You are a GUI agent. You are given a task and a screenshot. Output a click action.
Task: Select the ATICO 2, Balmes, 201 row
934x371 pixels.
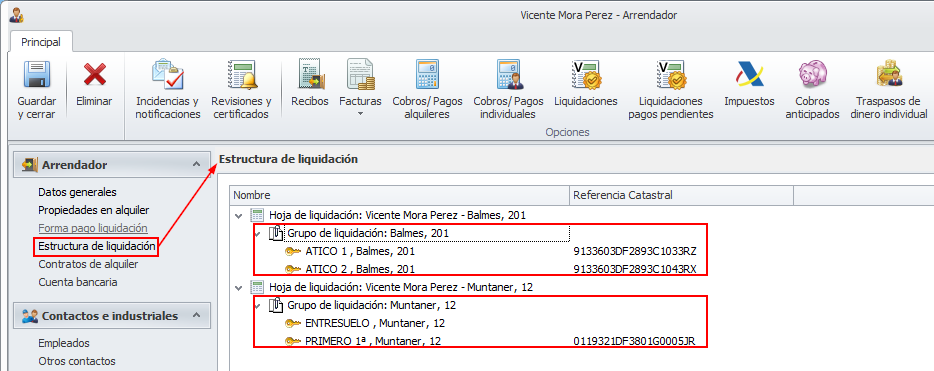360,269
